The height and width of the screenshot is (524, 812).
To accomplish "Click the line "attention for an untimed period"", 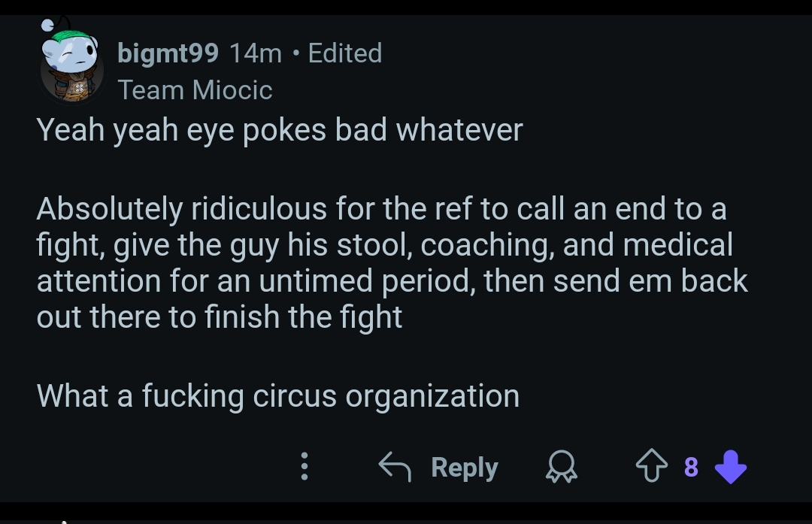I will point(392,281).
